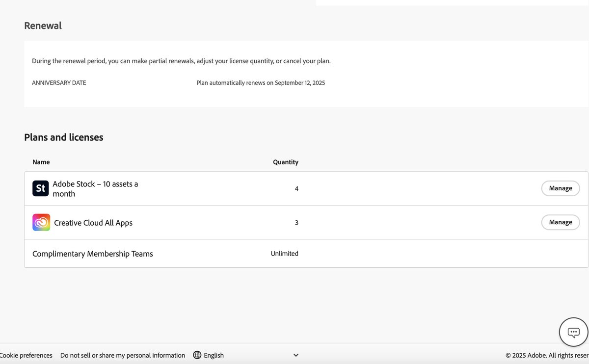The height and width of the screenshot is (364, 589).
Task: Click the Unlimited quantity value
Action: coord(285,254)
